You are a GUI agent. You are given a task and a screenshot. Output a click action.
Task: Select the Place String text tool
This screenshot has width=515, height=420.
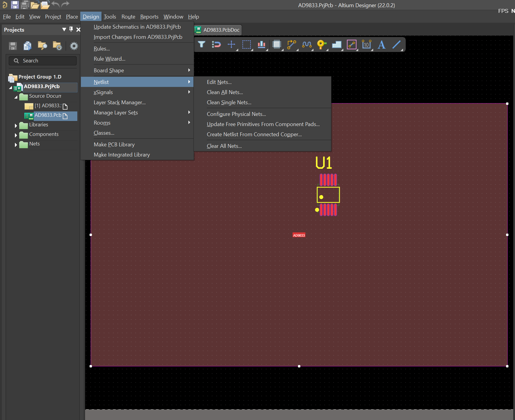point(382,45)
